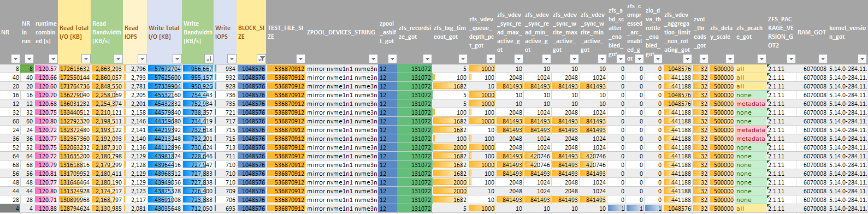Open the filter dropdown for BLOCK_SIZE column

pyautogui.click(x=261, y=58)
